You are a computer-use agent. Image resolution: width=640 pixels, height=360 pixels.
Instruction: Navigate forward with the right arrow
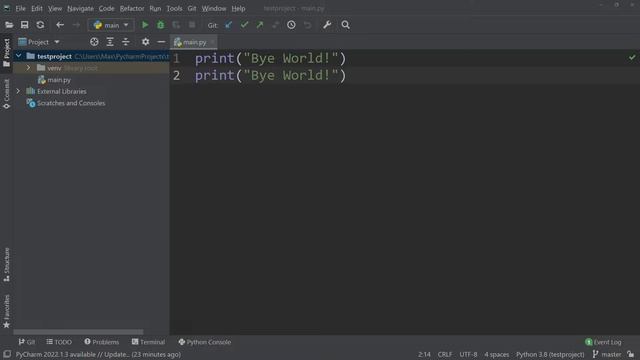76,25
